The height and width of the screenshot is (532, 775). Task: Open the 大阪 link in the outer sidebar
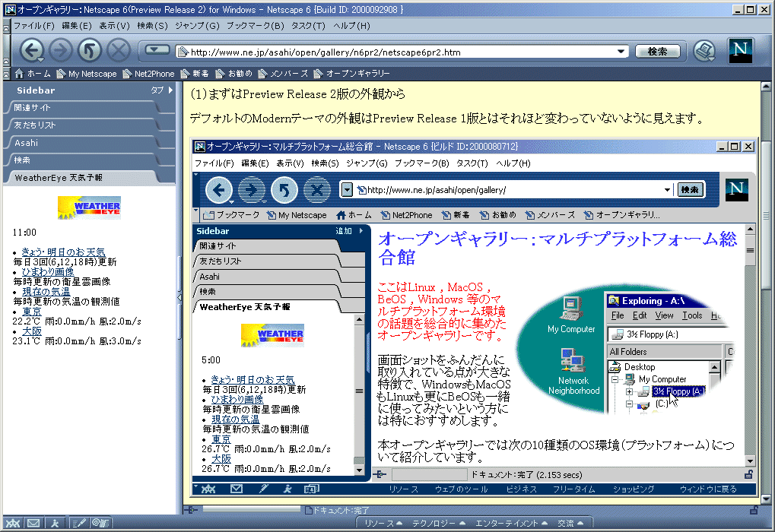(32, 331)
